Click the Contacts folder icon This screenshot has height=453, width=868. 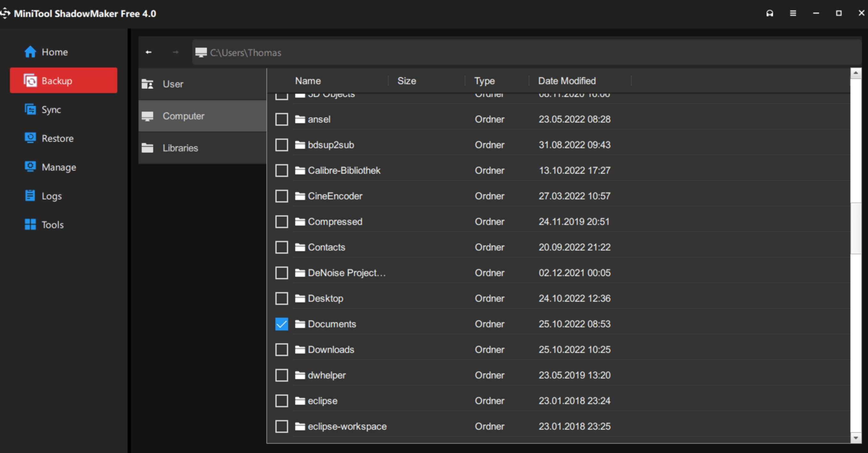(300, 247)
